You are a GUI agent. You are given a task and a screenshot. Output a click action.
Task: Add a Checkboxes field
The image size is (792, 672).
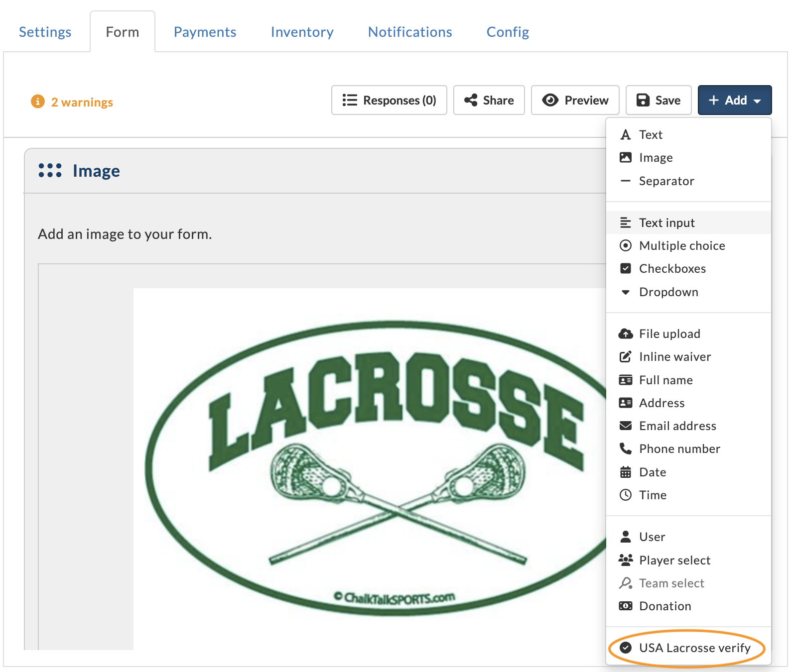click(x=688, y=268)
